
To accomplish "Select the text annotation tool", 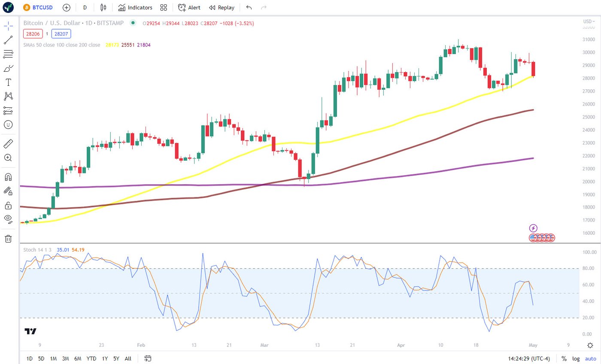I will 8,82.
